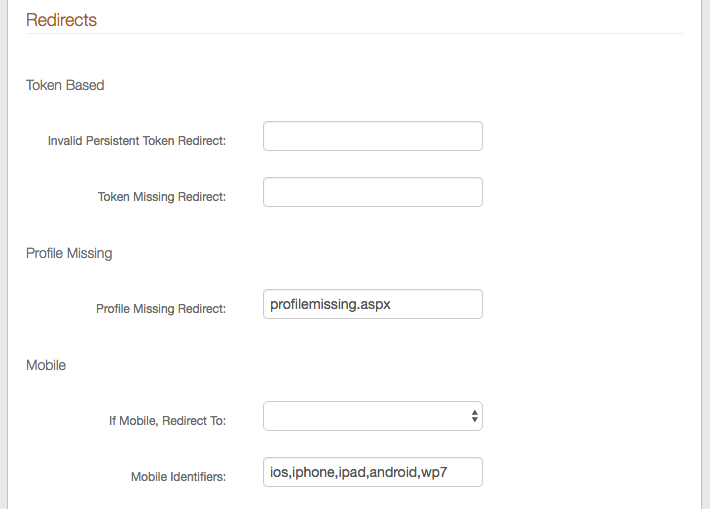
Task: Click the Profile Missing Redirect input
Action: tap(372, 305)
